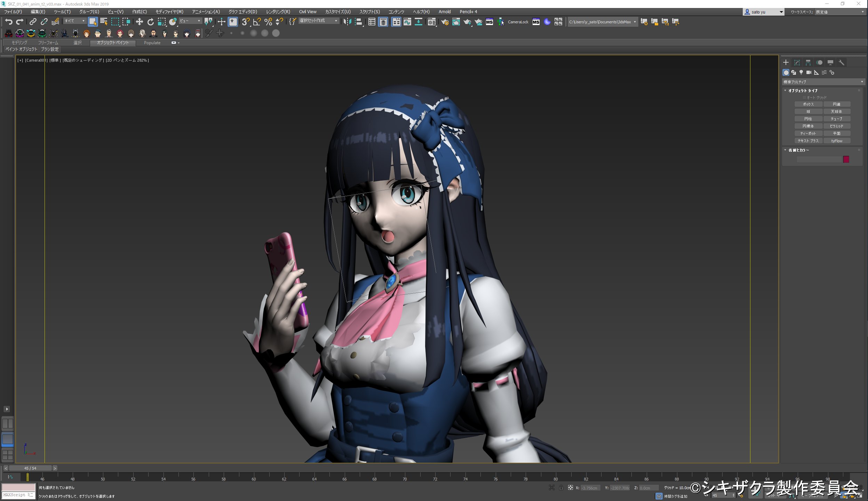Click the Mirror tool icon
868x501 pixels.
(x=347, y=22)
